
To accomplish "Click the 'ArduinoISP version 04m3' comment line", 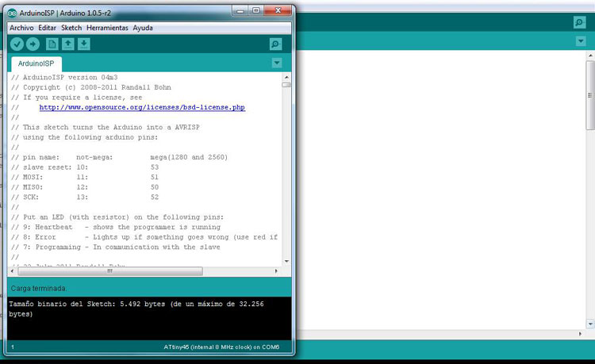I will coord(64,78).
